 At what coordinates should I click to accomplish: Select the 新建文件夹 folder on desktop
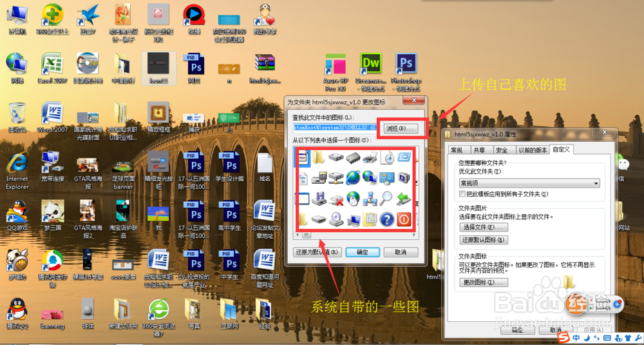[x=123, y=314]
